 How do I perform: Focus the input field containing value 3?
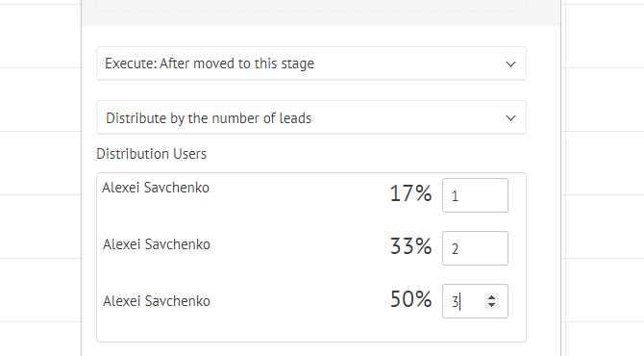[464, 301]
